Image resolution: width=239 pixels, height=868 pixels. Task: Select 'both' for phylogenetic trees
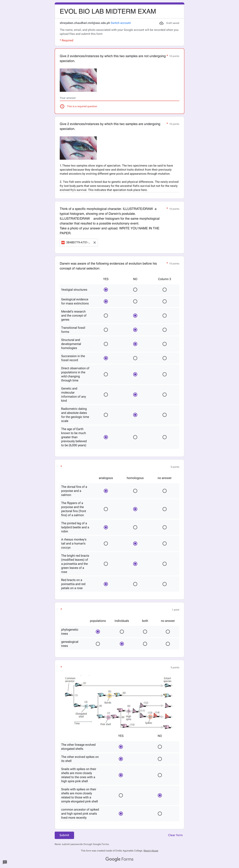point(145,632)
